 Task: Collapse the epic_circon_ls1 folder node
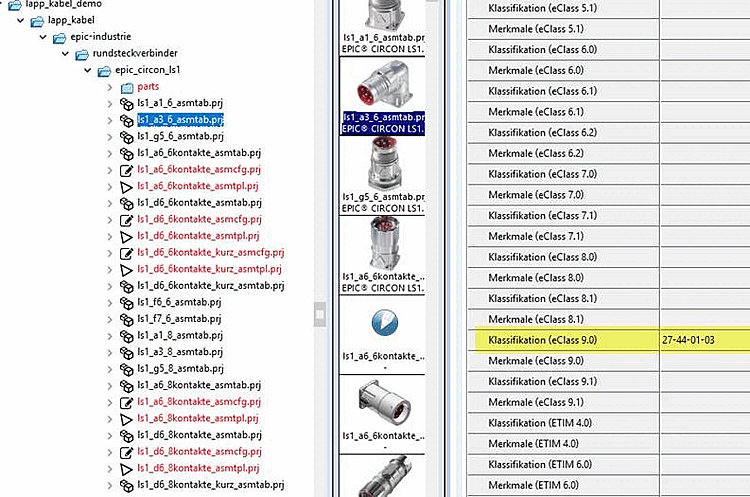tap(88, 70)
